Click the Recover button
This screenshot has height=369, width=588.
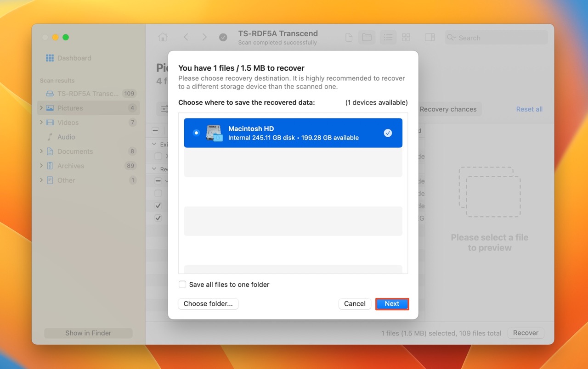526,333
